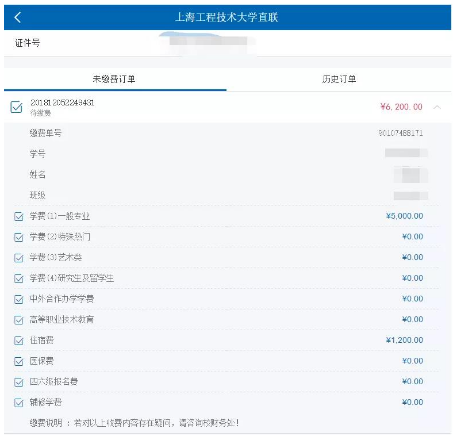Click the 缴费说明 note text
This screenshot has width=457, height=441.
coord(134,423)
